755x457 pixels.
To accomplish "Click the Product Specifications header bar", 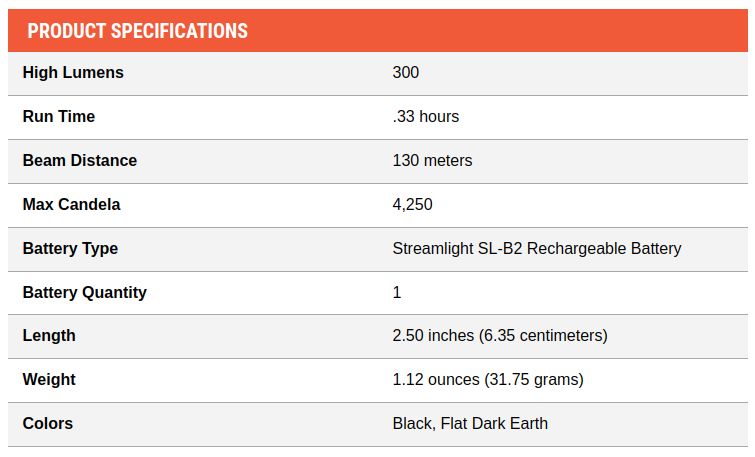I will 377,31.
